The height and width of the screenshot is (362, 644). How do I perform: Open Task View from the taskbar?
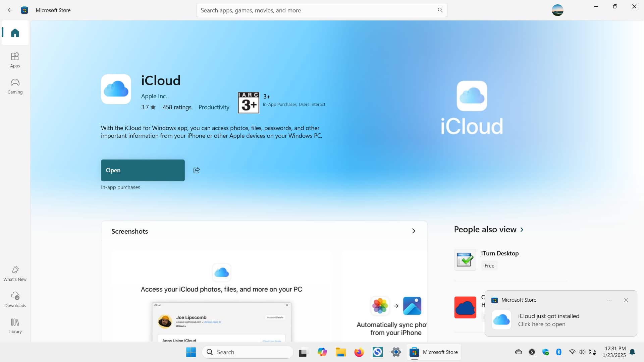[x=303, y=352]
